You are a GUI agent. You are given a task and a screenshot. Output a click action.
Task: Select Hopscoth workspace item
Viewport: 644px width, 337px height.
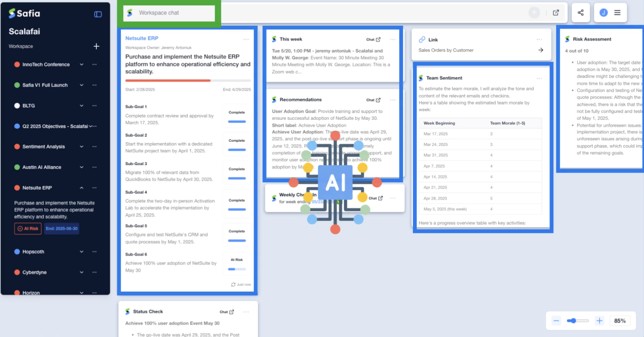coord(33,252)
